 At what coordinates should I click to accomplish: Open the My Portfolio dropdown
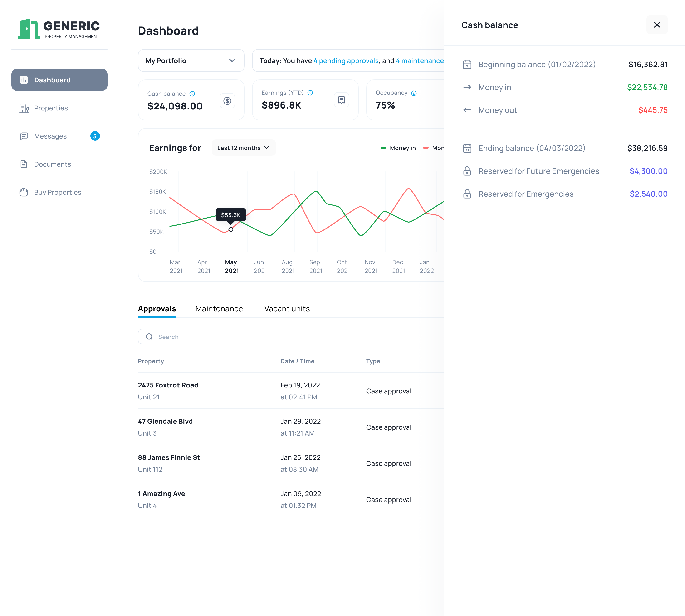[x=191, y=61]
